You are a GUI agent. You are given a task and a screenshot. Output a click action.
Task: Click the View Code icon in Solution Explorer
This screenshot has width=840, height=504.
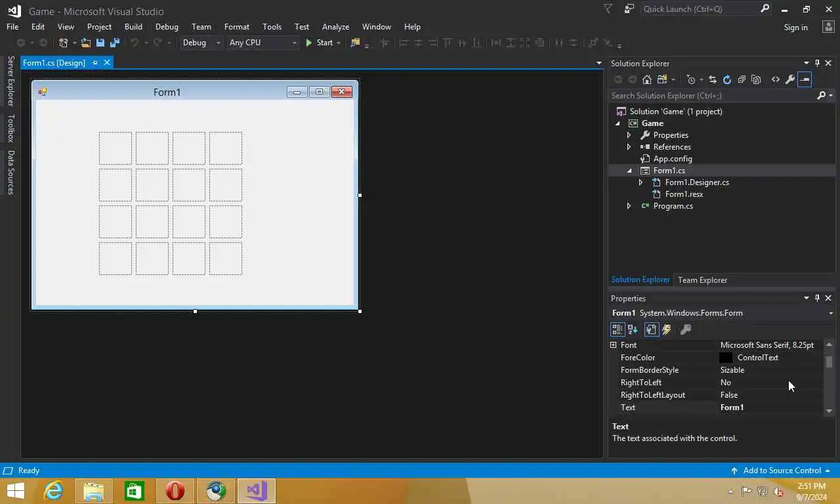776,79
